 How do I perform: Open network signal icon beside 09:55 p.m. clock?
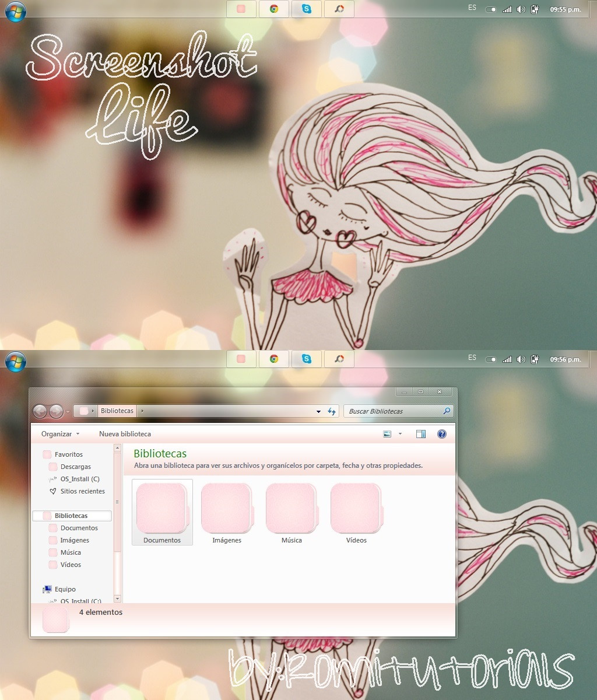tap(507, 9)
